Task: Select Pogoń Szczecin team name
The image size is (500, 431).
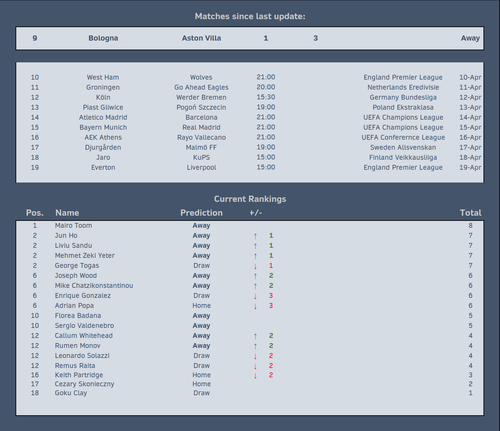Action: point(201,107)
